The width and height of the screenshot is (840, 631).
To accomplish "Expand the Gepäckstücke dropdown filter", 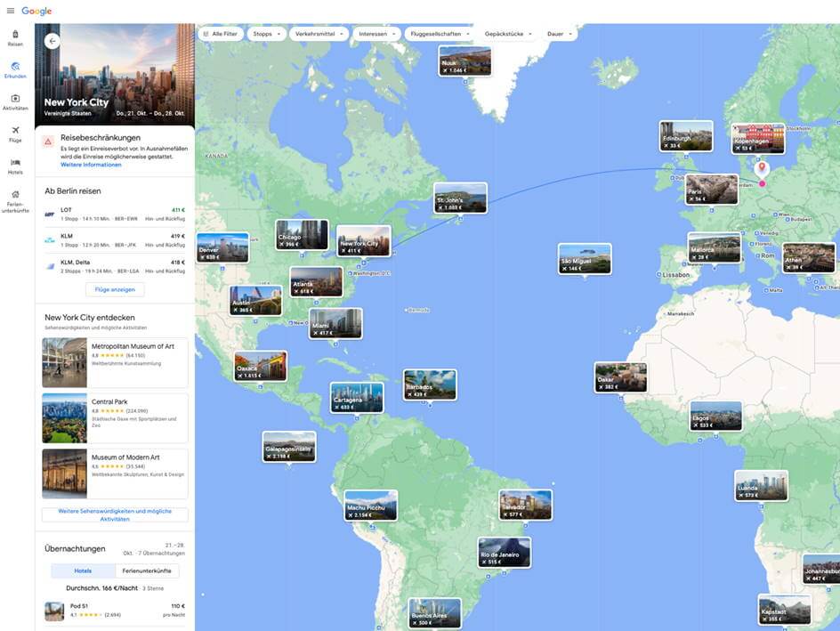I will pyautogui.click(x=508, y=34).
